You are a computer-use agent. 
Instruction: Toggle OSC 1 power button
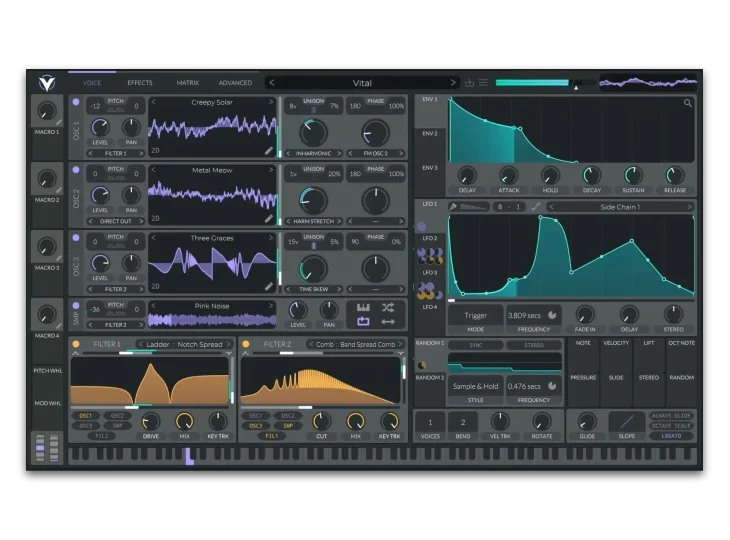point(75,102)
